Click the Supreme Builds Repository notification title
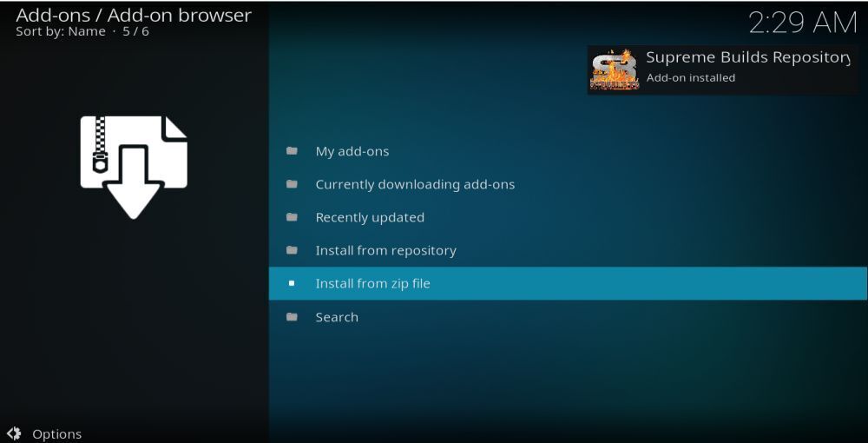This screenshot has height=443, width=868. [x=748, y=57]
